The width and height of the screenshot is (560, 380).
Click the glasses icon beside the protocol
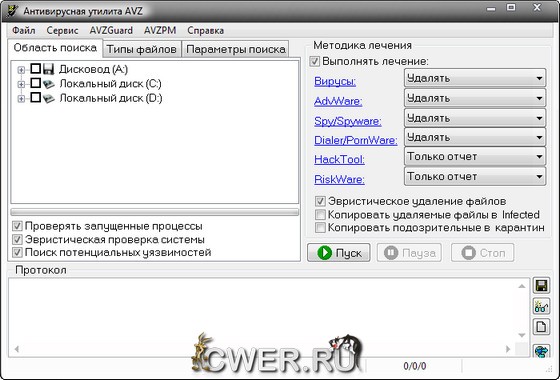(541, 306)
